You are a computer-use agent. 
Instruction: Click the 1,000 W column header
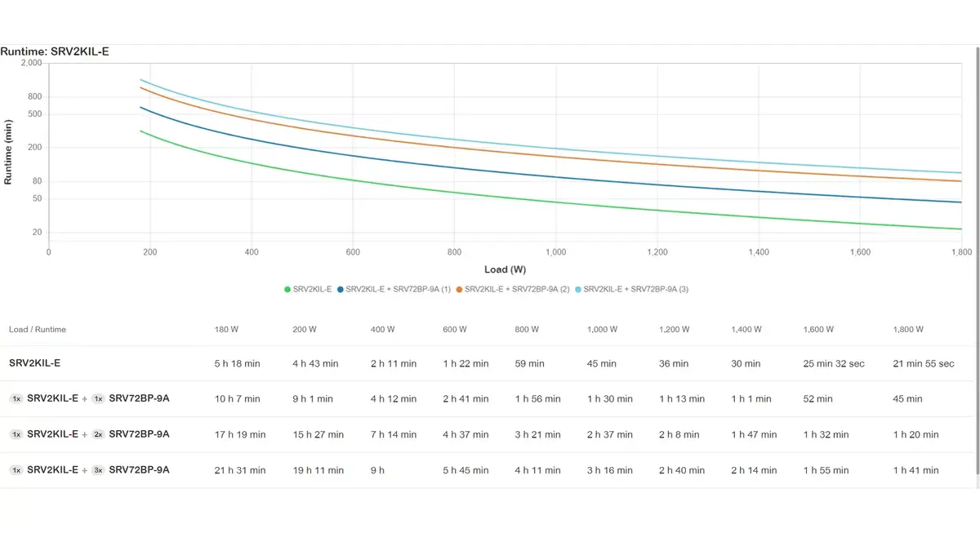click(x=604, y=330)
